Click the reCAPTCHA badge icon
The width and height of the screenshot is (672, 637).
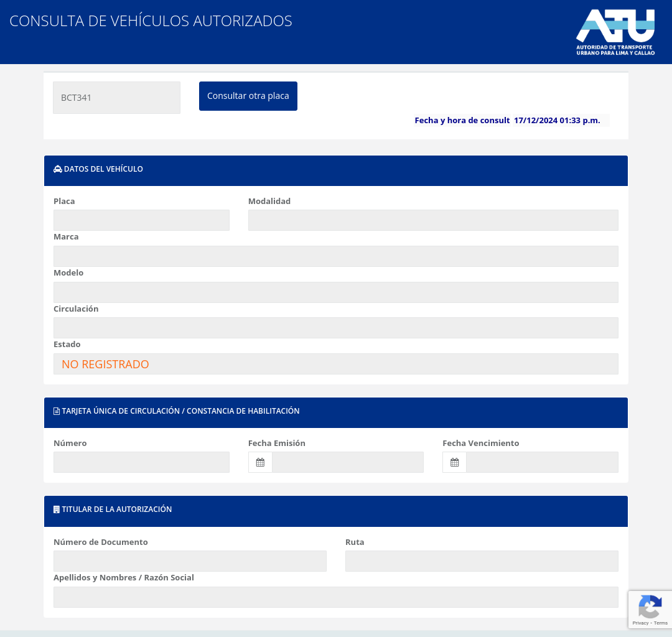(x=650, y=607)
